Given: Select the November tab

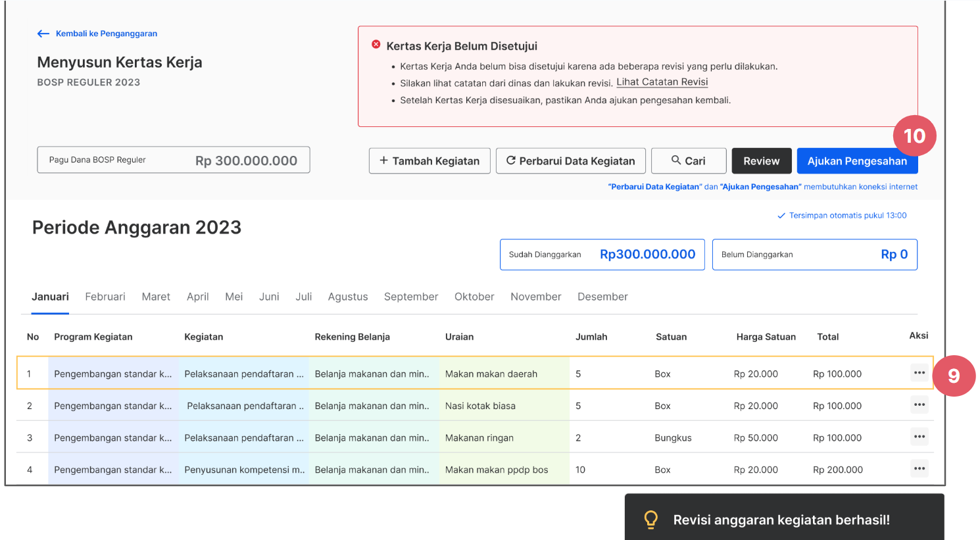Looking at the screenshot, I should pyautogui.click(x=536, y=297).
